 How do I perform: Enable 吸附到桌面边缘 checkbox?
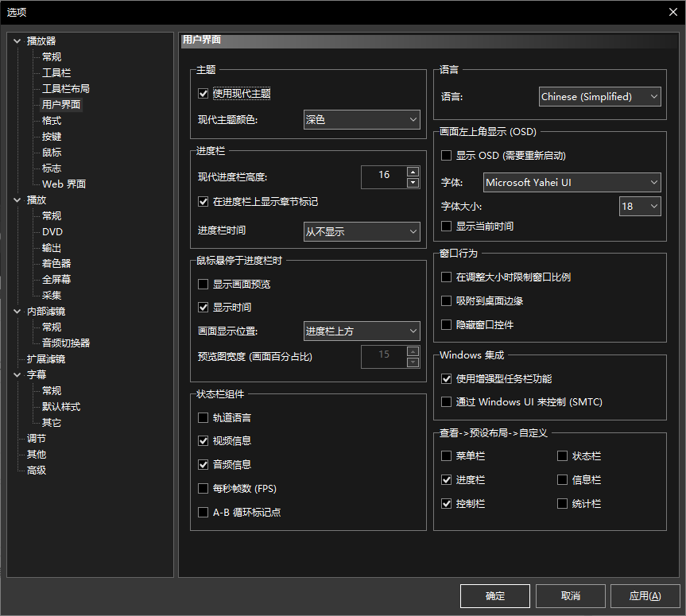pos(446,301)
